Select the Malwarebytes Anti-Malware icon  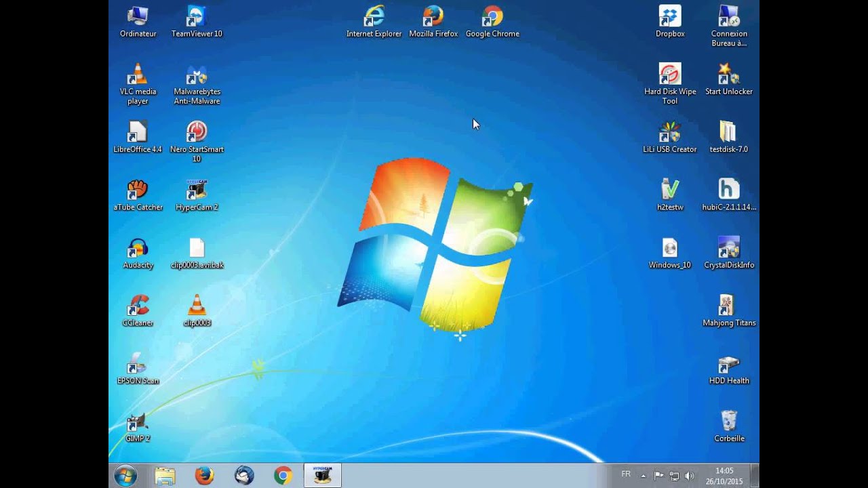(197, 84)
